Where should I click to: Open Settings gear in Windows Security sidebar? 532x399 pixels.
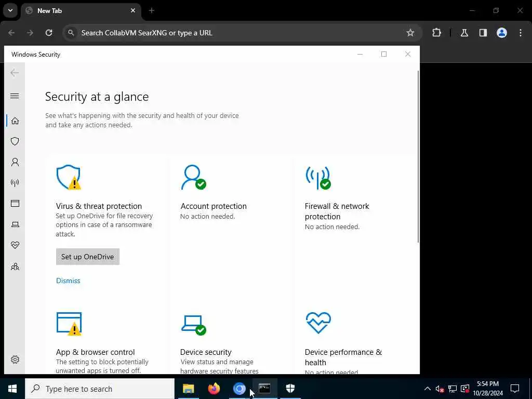click(15, 360)
